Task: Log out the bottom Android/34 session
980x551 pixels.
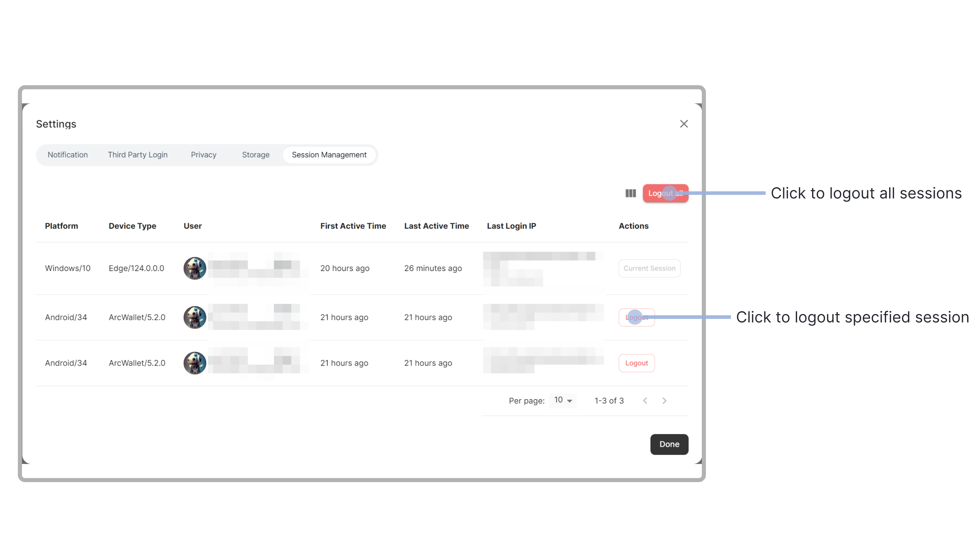Action: [636, 363]
